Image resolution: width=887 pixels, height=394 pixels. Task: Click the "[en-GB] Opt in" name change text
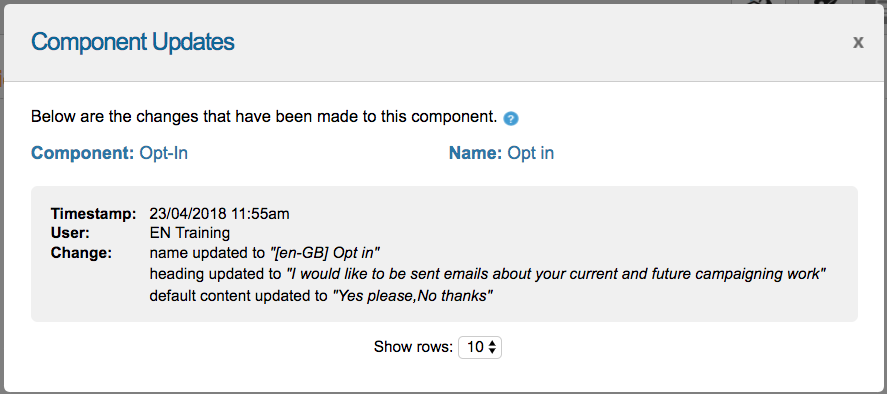[327, 253]
